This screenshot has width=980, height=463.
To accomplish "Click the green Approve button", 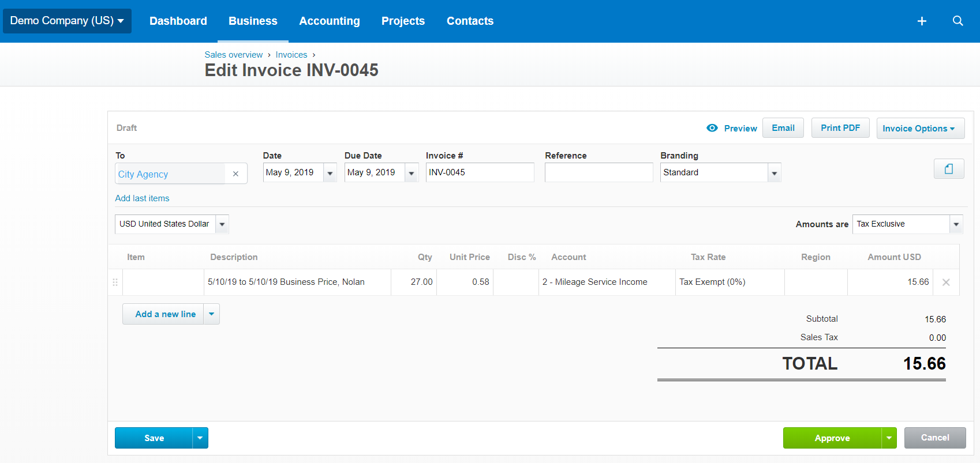I will coord(832,438).
